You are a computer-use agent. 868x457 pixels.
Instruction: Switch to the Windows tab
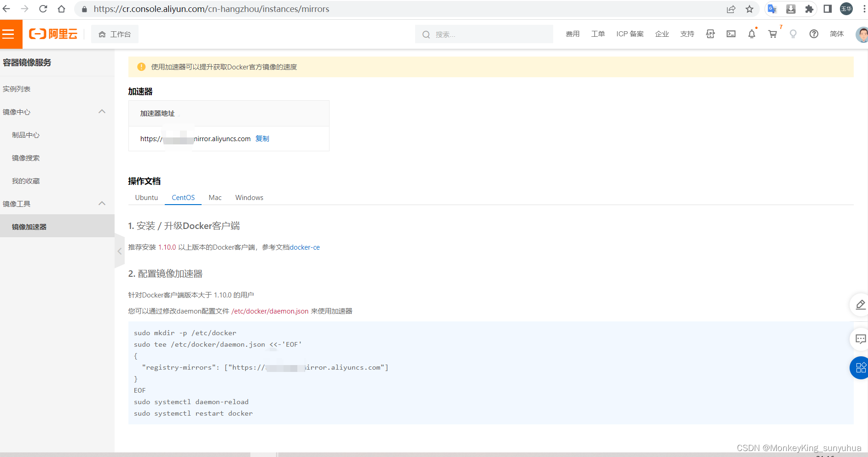tap(249, 198)
